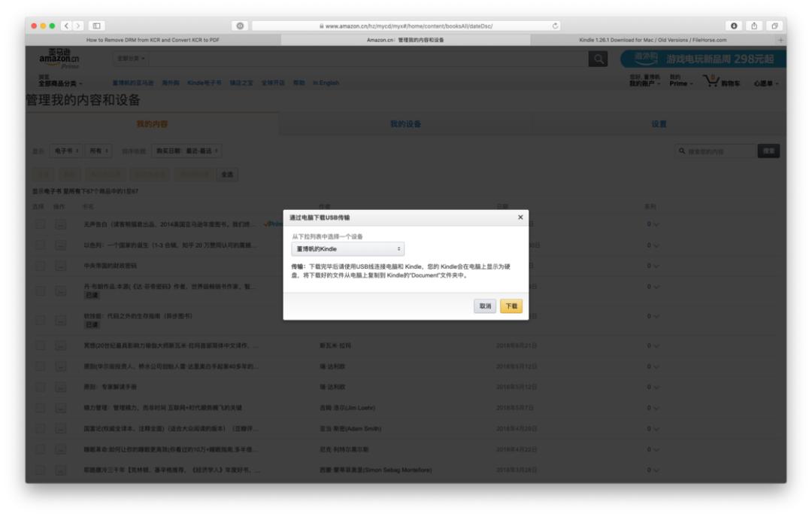Screen dimensions: 812x517
Task: Switch to the 我的设备 tab
Action: [405, 124]
